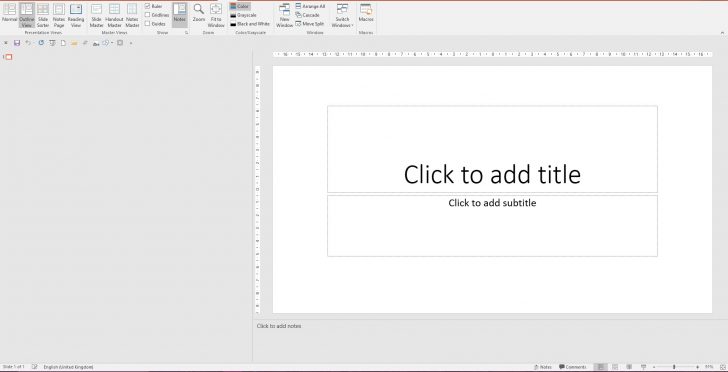Open Slide Sorter view
The width and height of the screenshot is (728, 372).
pos(43,15)
